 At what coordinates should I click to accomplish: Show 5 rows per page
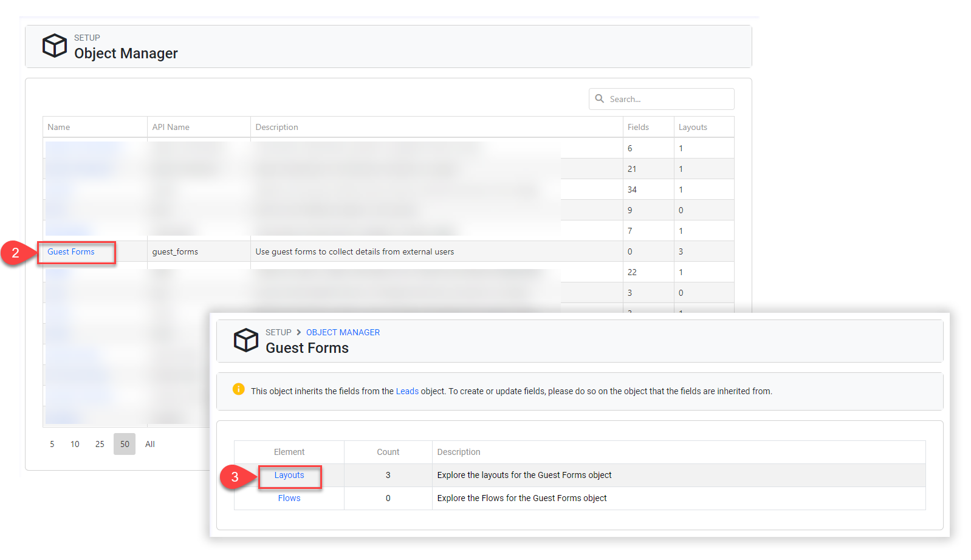coord(52,444)
